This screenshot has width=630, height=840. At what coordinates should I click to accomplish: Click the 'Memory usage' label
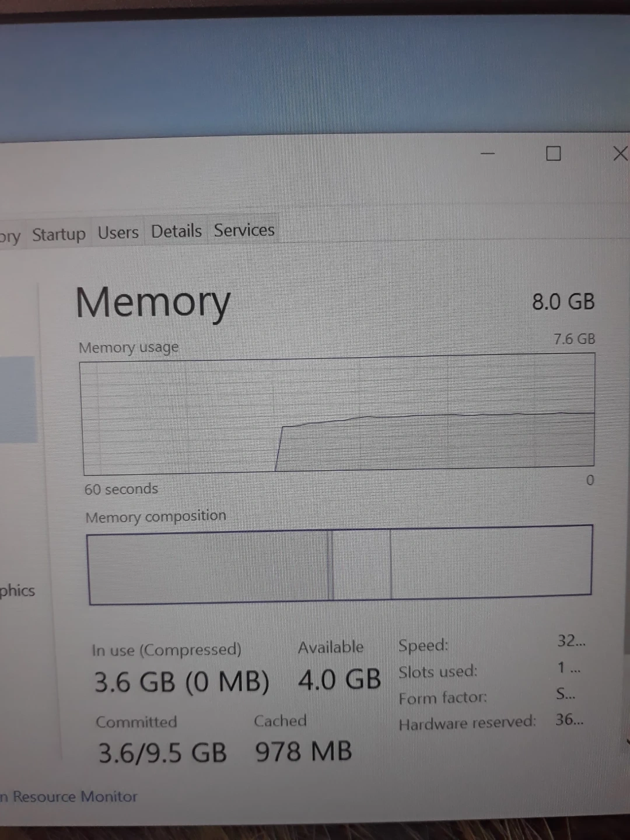[128, 348]
